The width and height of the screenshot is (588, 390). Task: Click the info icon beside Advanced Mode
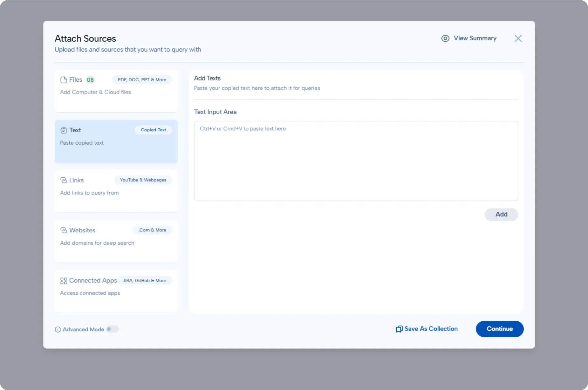coord(58,329)
